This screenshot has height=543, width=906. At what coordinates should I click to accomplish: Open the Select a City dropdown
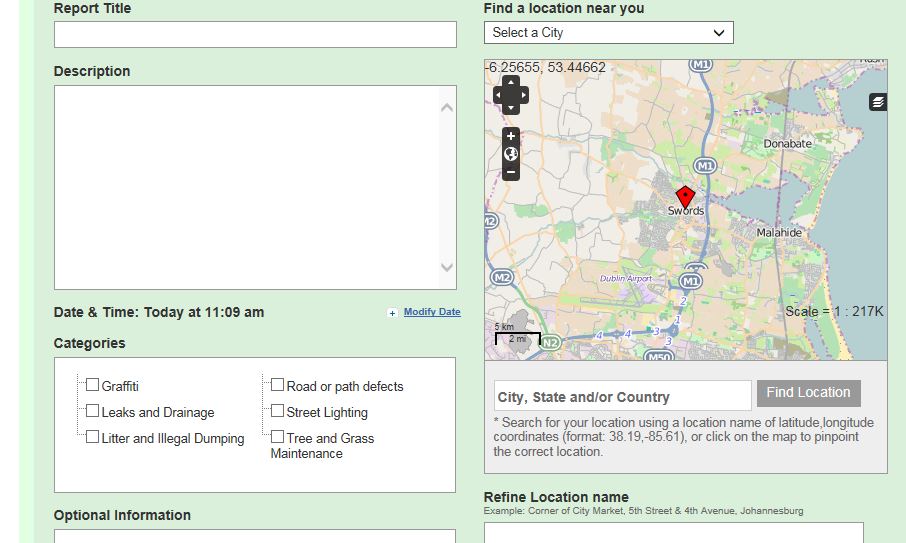(608, 33)
